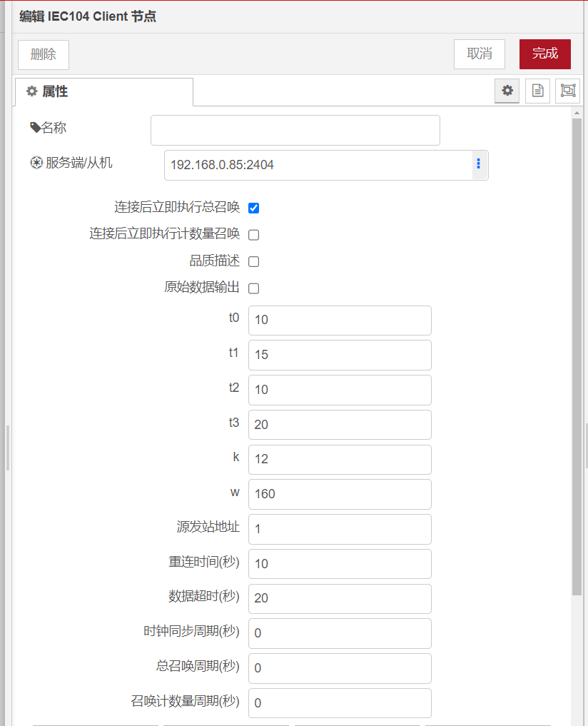Click the empty 名称 input field
This screenshot has height=726, width=588.
click(295, 130)
